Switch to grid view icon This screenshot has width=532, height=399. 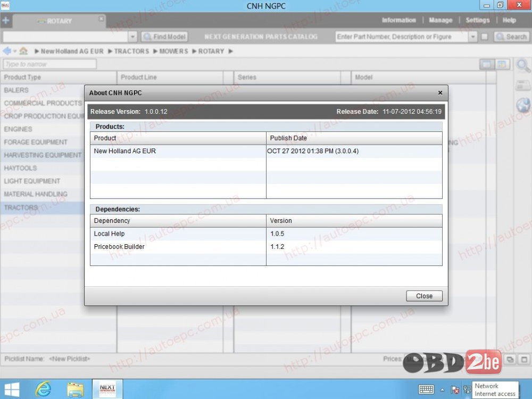tap(502, 64)
